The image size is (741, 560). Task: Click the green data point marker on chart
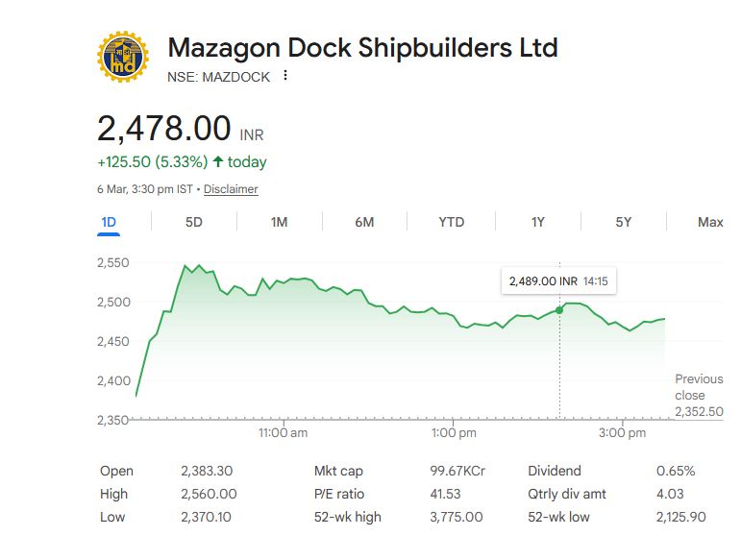coord(559,309)
